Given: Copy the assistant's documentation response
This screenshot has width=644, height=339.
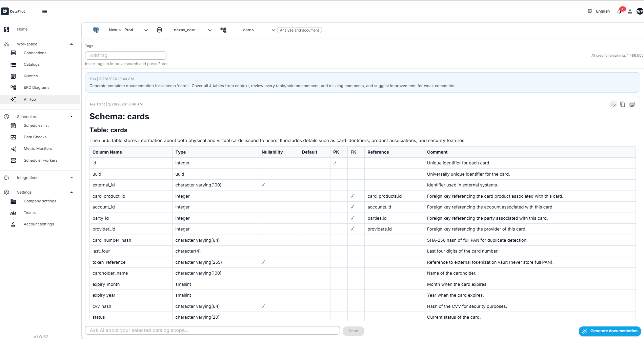Looking at the screenshot, I should (622, 104).
